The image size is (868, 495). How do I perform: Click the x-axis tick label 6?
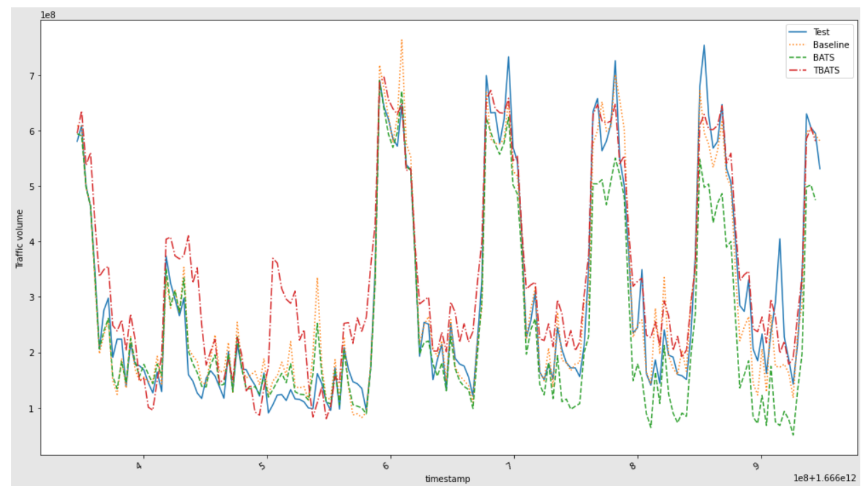(x=386, y=465)
